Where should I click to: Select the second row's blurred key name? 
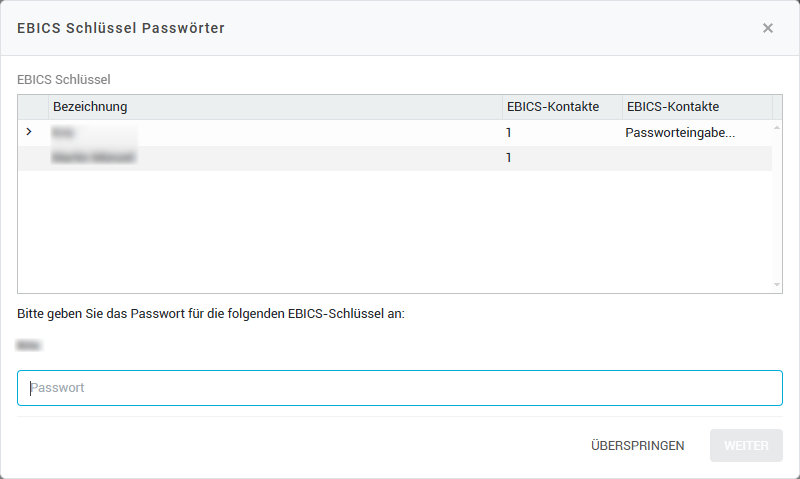coord(93,157)
